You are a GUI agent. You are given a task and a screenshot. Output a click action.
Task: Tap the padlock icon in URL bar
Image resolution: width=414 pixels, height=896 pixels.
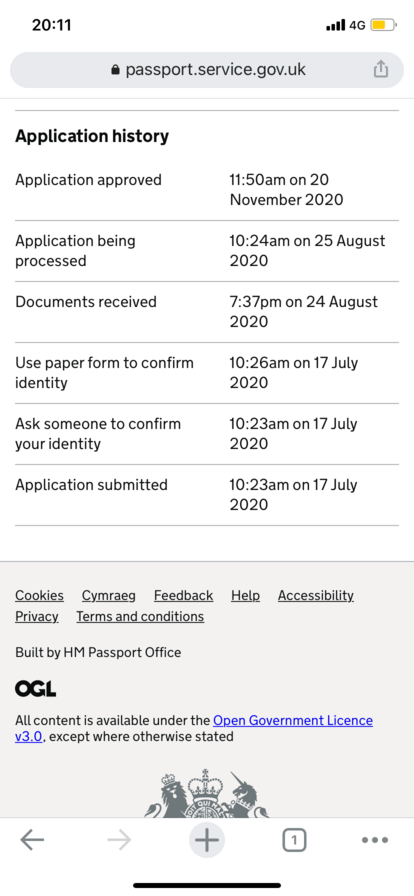coord(116,70)
